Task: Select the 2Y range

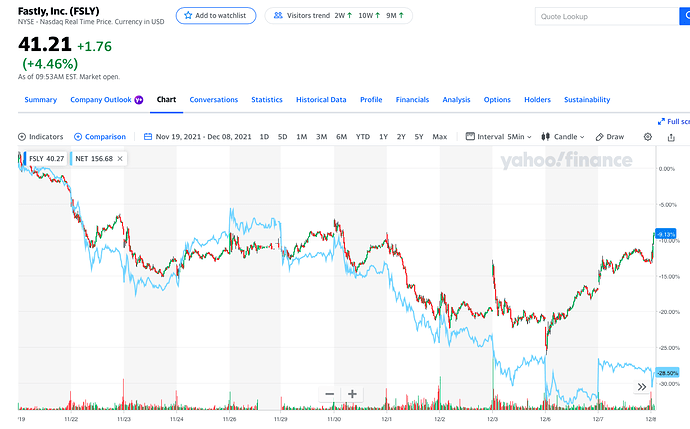Action: click(x=401, y=137)
